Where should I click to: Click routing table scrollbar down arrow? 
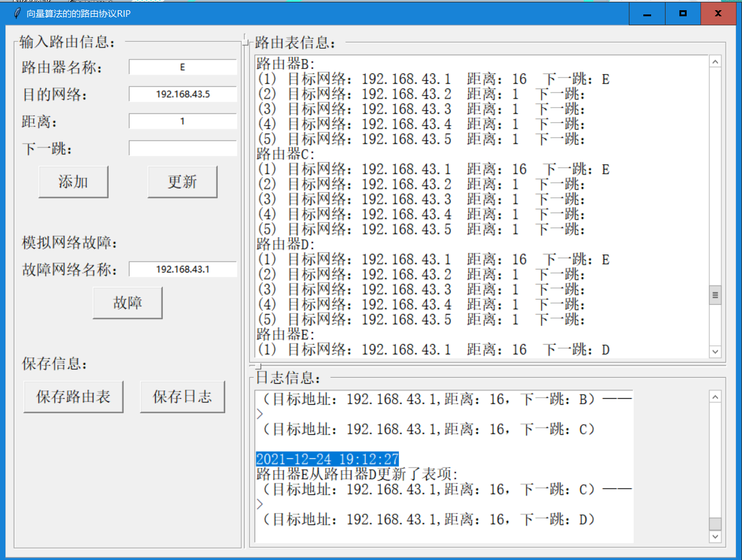[x=715, y=352]
